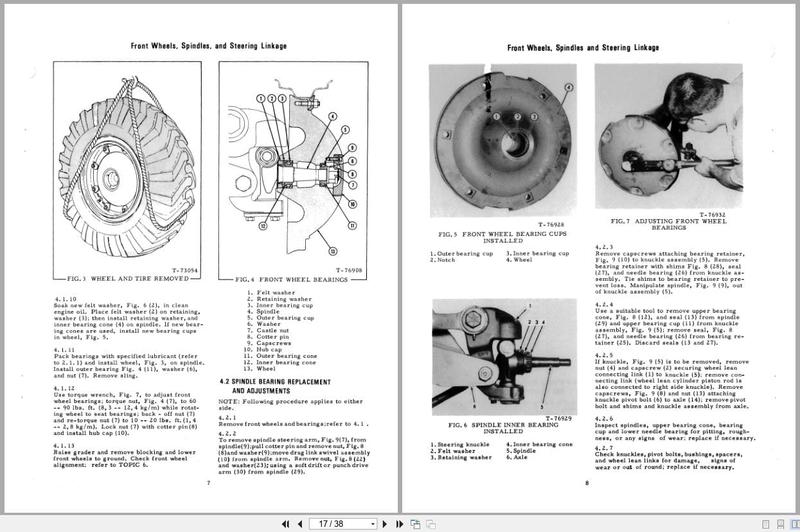
Task: Click the heading '4.2 SPINDLE BEARING REPLACEMENT'
Action: coord(275,382)
